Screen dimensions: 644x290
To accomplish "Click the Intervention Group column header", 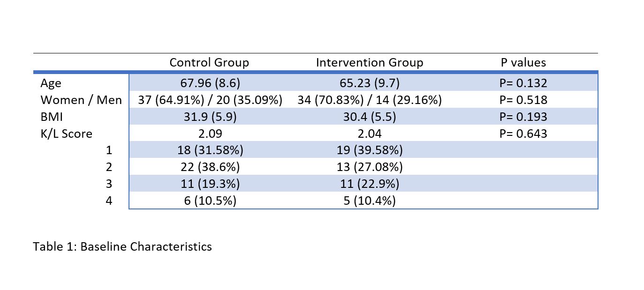I will (370, 63).
